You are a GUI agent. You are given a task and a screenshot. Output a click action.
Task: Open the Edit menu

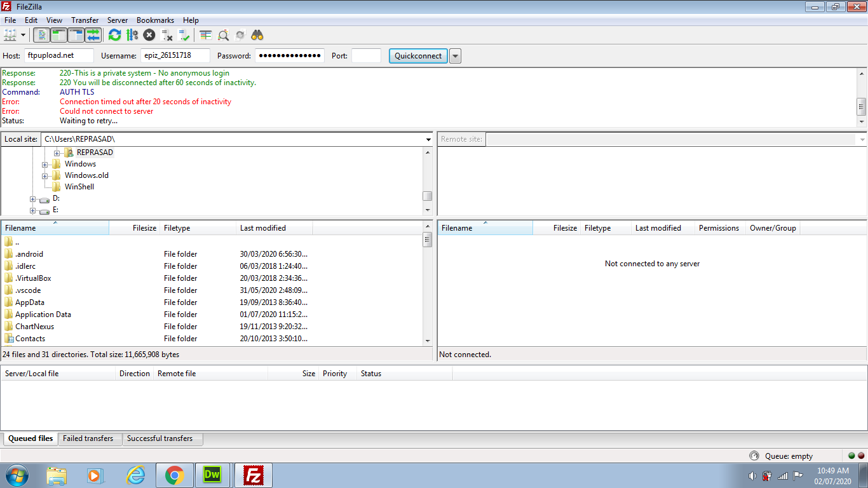point(31,20)
